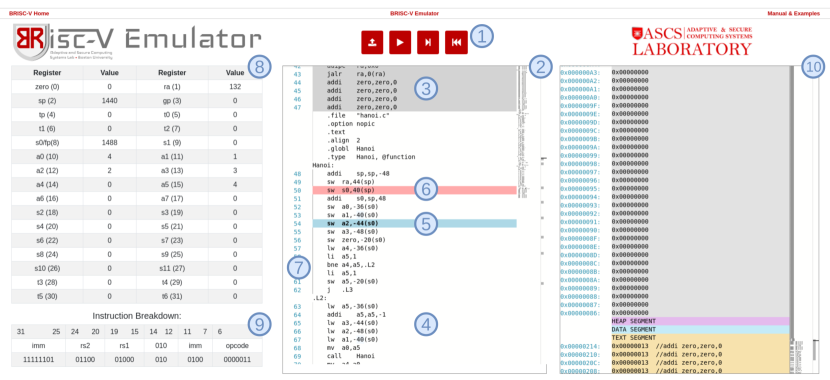The width and height of the screenshot is (830, 380).
Task: Select the HEAP SEGMENT row in memory
Action: [x=700, y=321]
